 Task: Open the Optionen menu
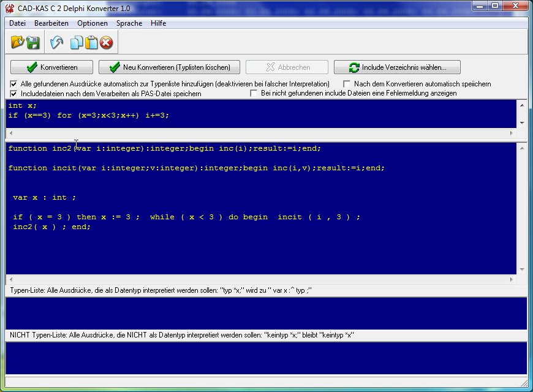tap(92, 23)
